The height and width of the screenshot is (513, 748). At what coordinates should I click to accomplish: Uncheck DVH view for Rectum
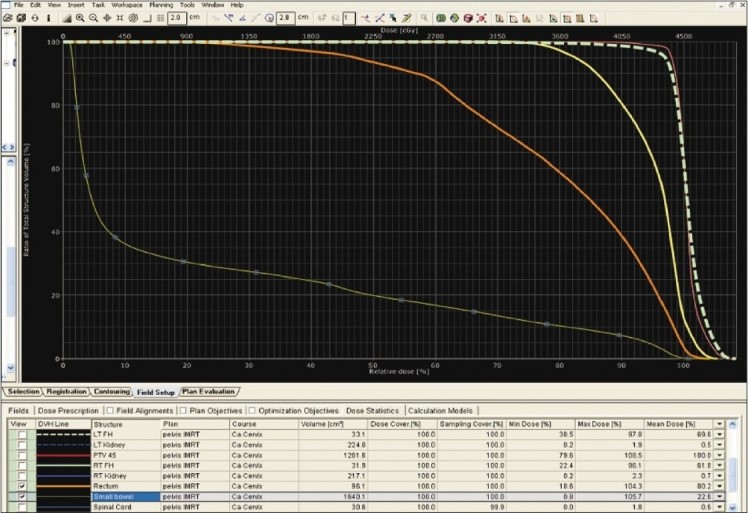22,486
